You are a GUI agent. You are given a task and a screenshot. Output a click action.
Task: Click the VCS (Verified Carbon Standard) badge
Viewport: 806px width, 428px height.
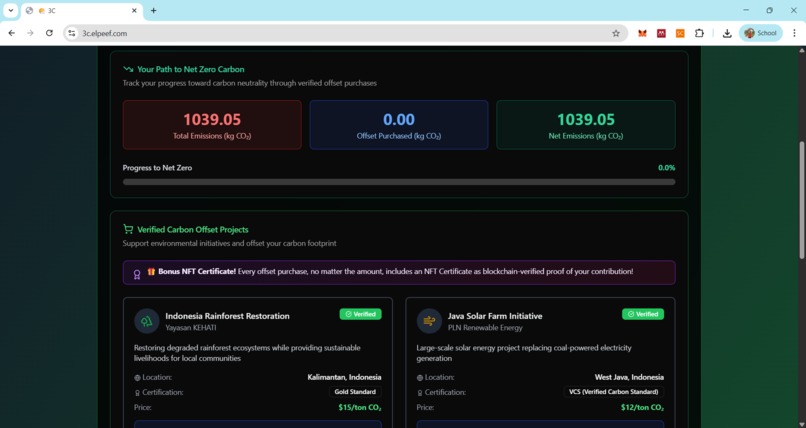[x=614, y=392]
